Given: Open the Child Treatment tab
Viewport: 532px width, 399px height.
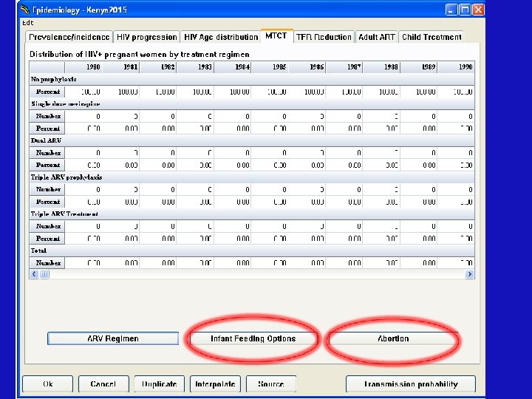Looking at the screenshot, I should click(x=432, y=37).
